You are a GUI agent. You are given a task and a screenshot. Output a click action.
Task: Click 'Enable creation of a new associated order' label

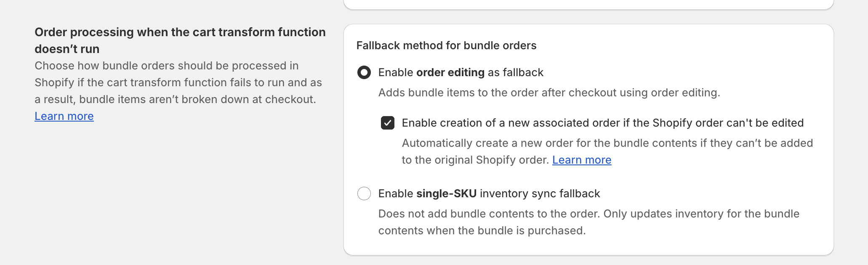point(602,123)
